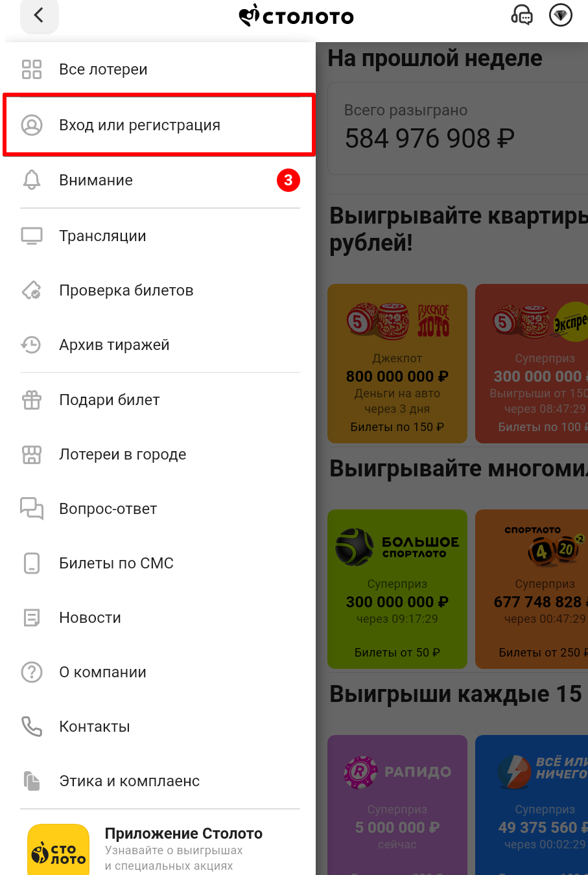Open Этика и комплаенс page
Viewport: 588px width, 875px height.
tap(160, 781)
